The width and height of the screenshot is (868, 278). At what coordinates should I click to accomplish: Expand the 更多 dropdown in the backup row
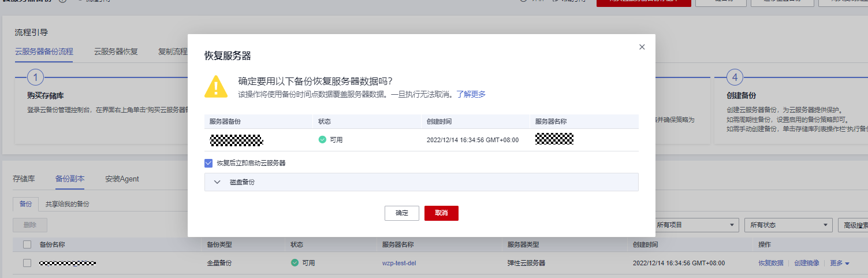(x=840, y=263)
